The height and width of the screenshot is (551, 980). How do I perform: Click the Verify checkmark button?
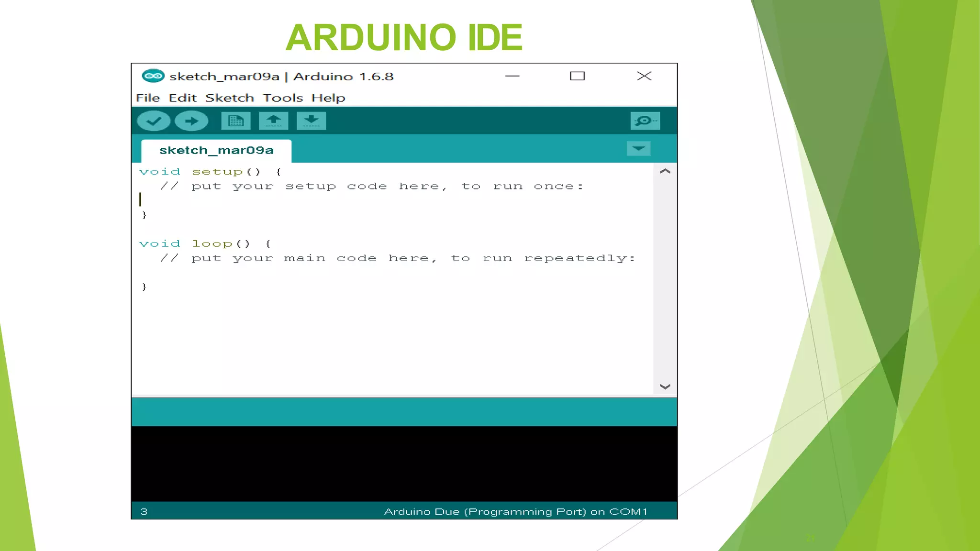pos(154,121)
